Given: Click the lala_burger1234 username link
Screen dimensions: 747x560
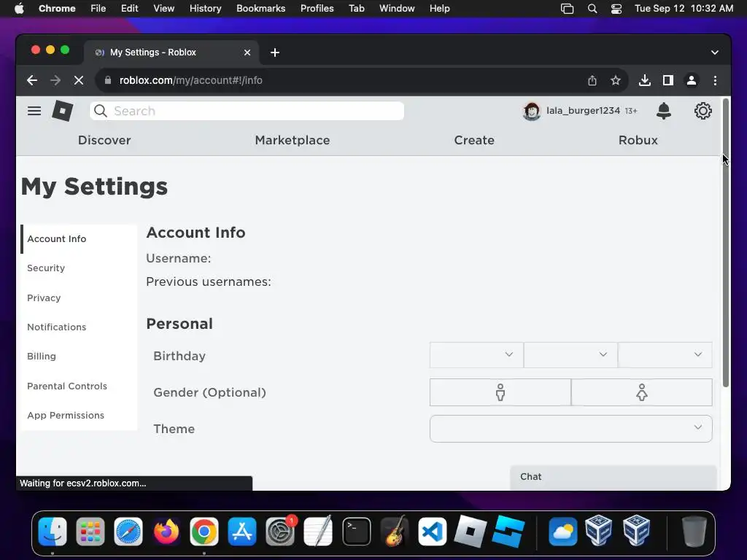Looking at the screenshot, I should [x=583, y=111].
